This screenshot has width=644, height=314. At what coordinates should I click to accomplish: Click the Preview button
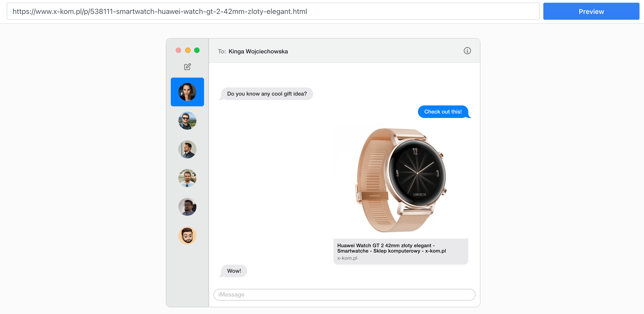[x=591, y=11]
